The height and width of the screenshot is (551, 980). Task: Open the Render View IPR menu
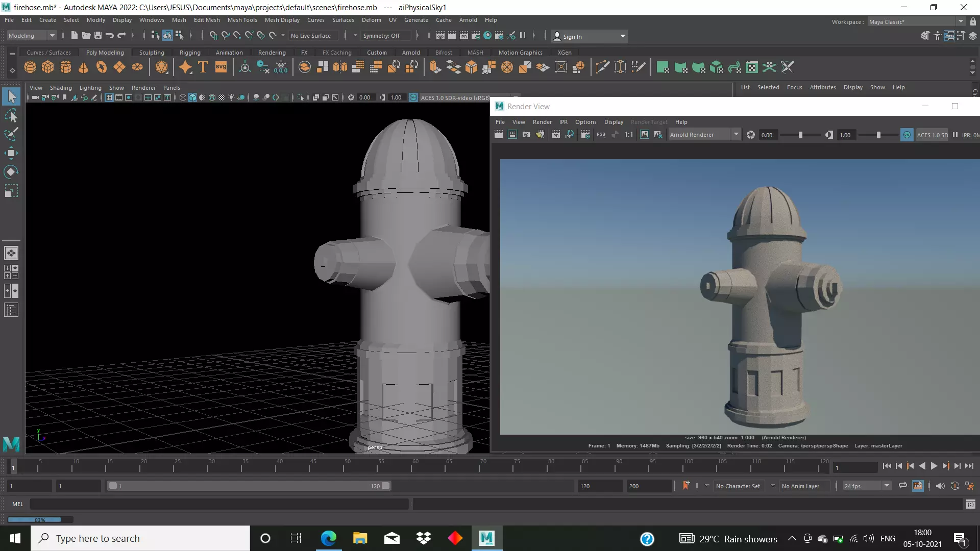tap(563, 122)
